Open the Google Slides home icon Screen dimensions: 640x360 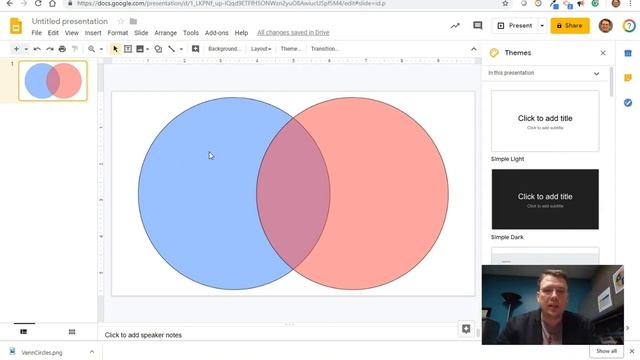(x=16, y=26)
